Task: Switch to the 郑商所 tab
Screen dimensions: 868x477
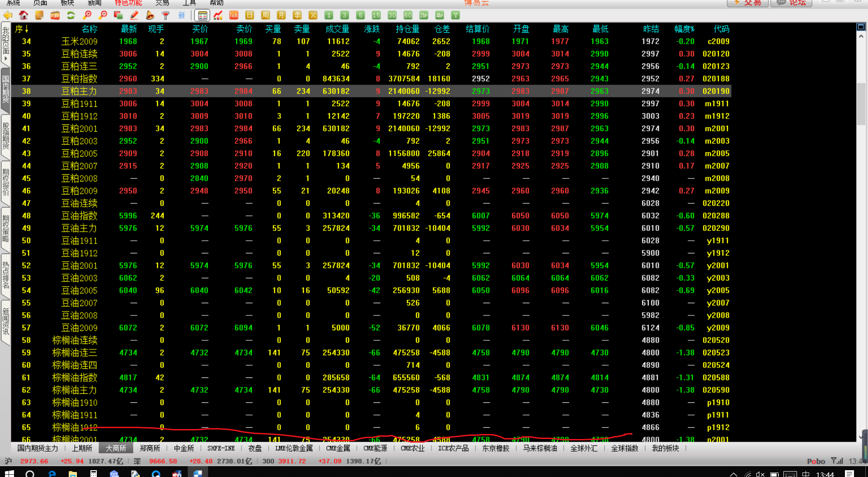Action: click(150, 448)
